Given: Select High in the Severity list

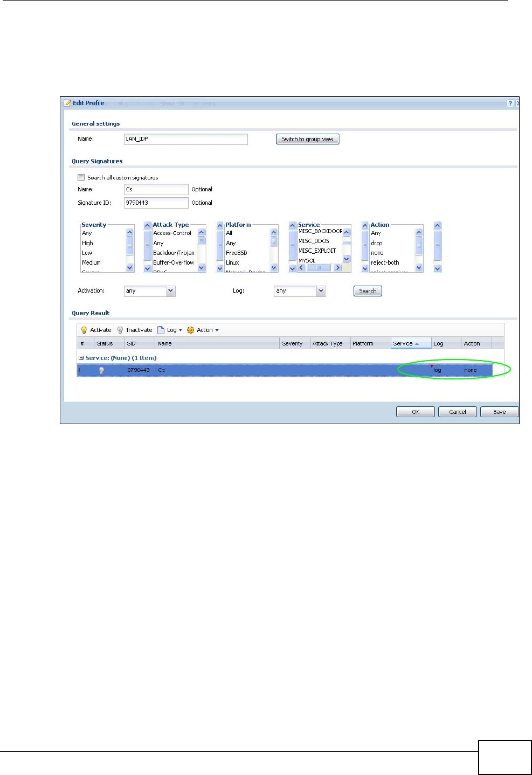Looking at the screenshot, I should tap(87, 243).
